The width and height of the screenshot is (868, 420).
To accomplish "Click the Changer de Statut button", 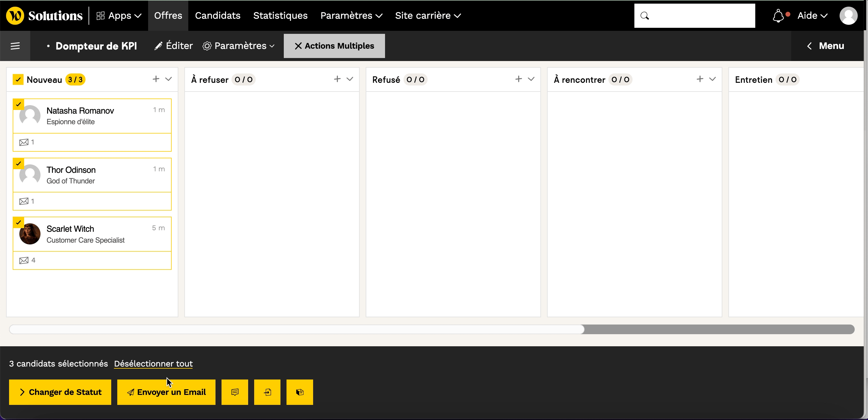I will pos(60,392).
